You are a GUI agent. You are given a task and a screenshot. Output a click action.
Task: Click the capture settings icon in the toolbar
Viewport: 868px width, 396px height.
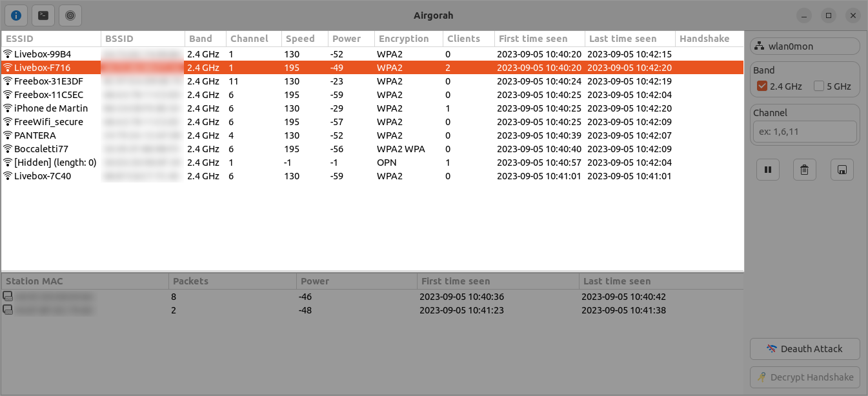(70, 15)
